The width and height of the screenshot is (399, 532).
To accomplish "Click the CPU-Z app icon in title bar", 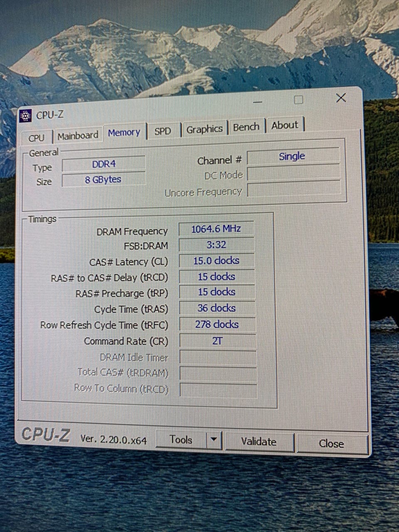I will click(25, 116).
